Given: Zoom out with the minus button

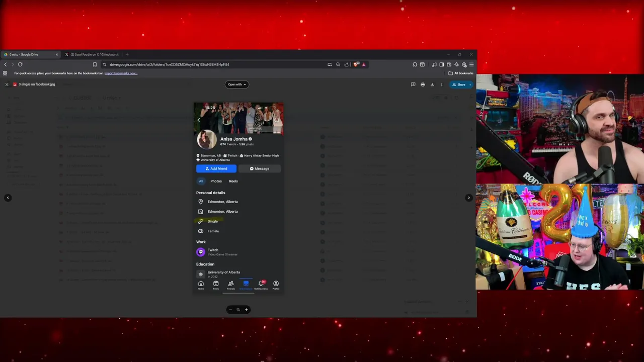Looking at the screenshot, I should click(230, 310).
